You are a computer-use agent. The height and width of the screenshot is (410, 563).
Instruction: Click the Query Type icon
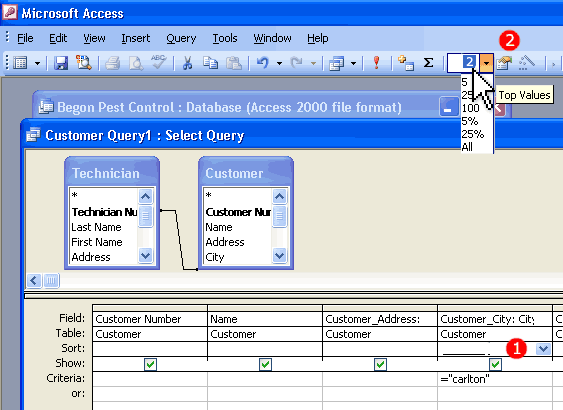(337, 64)
